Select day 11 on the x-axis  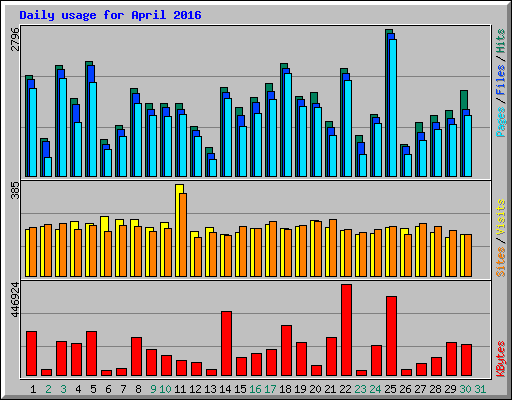[180, 389]
